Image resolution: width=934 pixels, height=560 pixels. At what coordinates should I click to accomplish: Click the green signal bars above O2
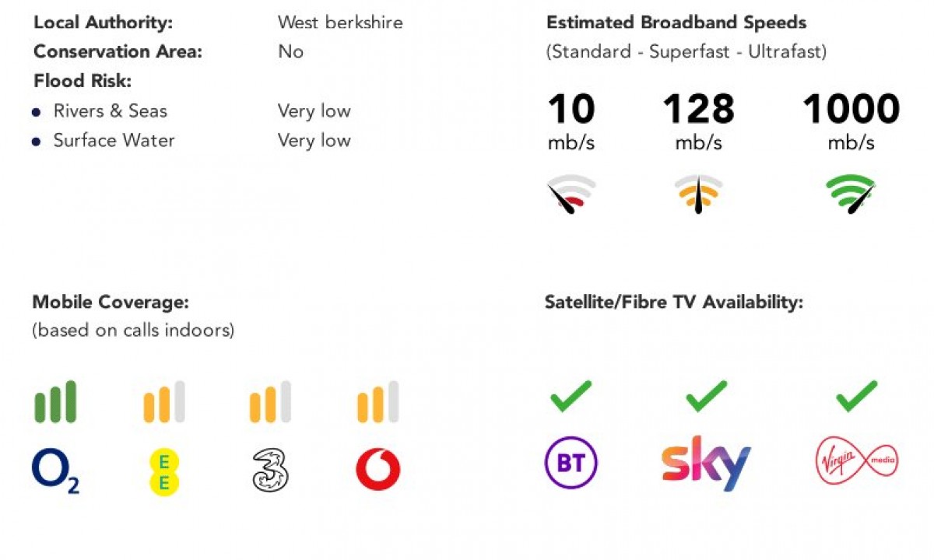(x=55, y=402)
